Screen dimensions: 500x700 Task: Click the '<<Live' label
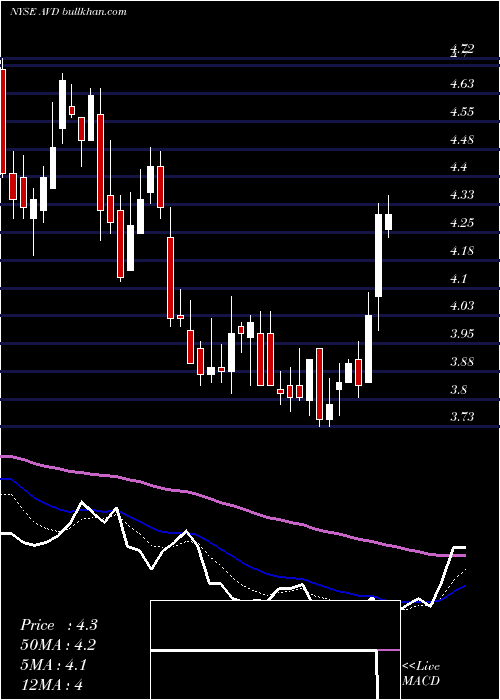[421, 666]
